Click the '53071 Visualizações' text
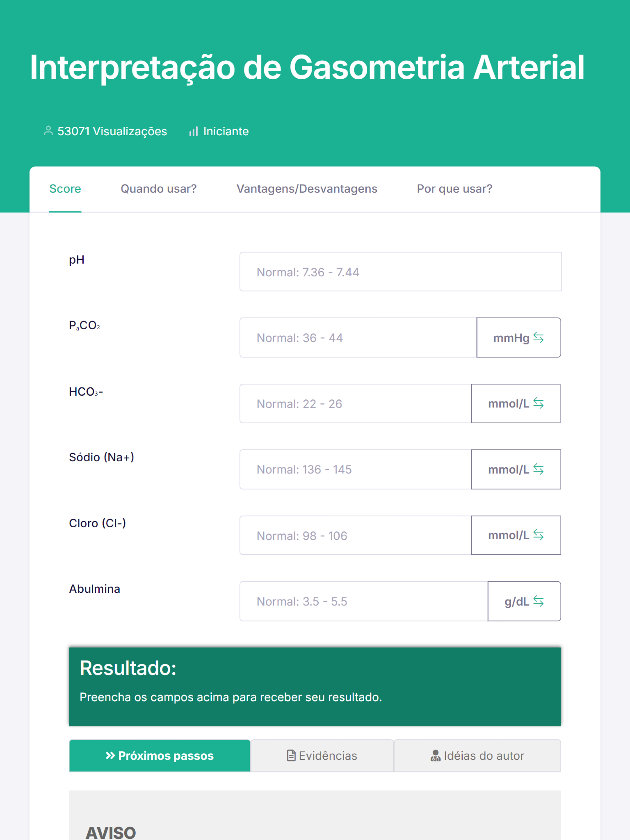Viewport: 630px width, 840px height. pyautogui.click(x=112, y=131)
